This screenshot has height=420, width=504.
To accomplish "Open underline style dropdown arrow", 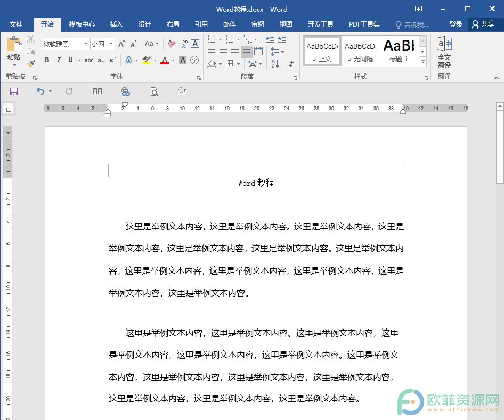I will 79,60.
